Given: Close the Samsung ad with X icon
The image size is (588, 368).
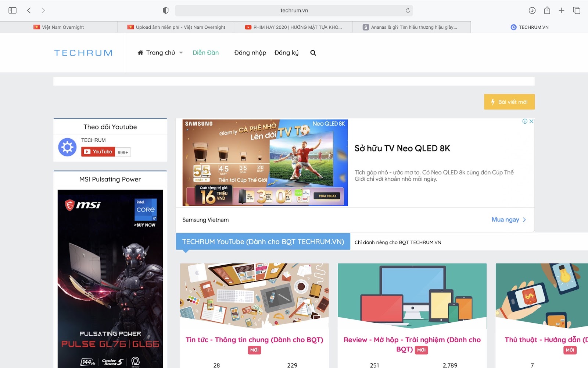Looking at the screenshot, I should click(x=531, y=121).
